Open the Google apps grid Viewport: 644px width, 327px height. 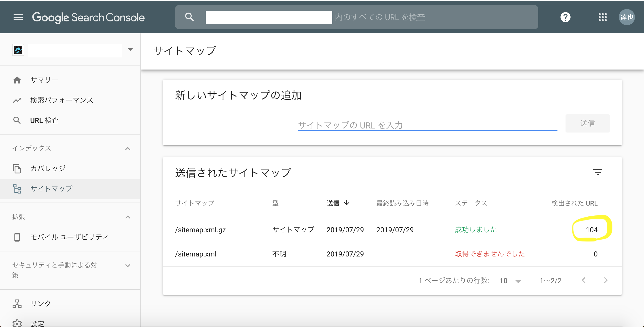click(602, 17)
